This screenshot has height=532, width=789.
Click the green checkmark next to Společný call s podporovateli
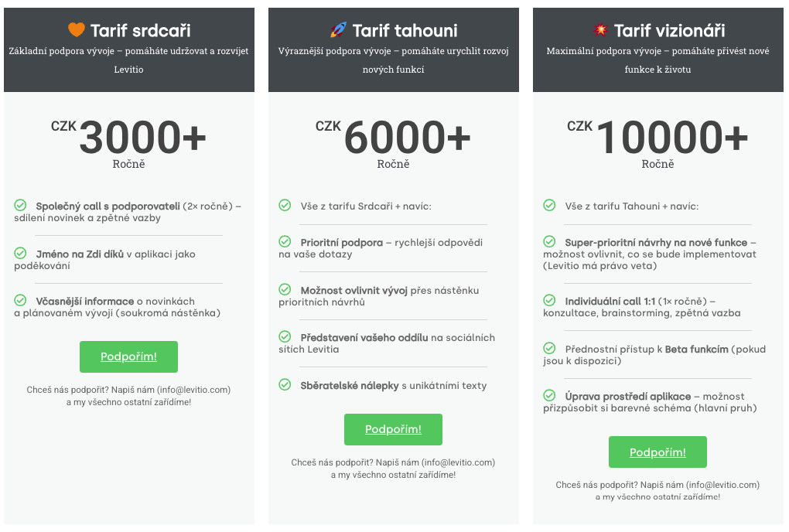[x=20, y=206]
